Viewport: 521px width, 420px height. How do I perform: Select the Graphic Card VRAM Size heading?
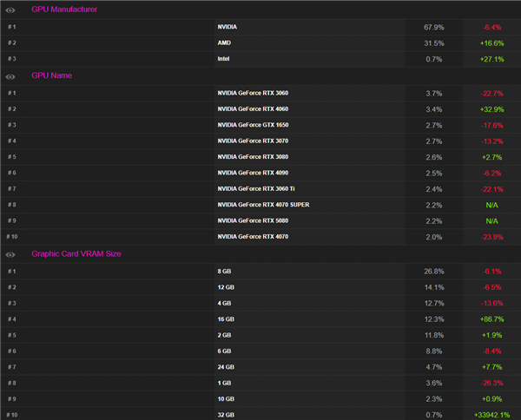click(76, 254)
